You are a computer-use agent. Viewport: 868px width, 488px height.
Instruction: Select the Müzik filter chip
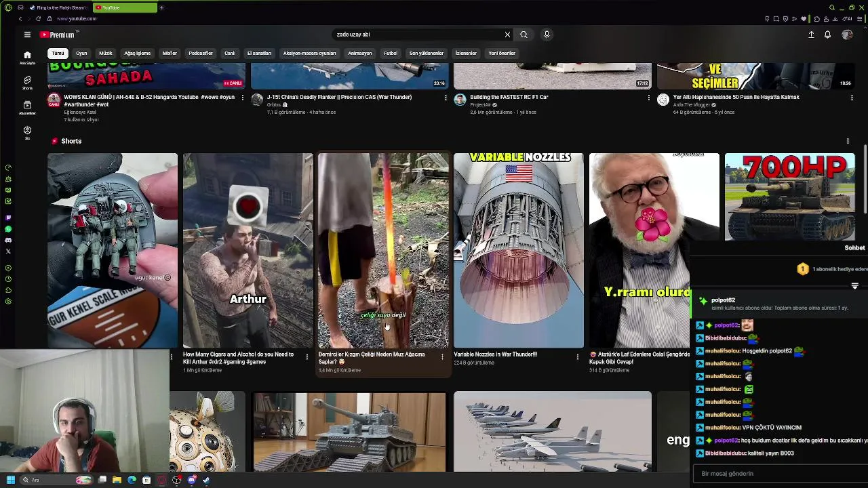(x=106, y=53)
